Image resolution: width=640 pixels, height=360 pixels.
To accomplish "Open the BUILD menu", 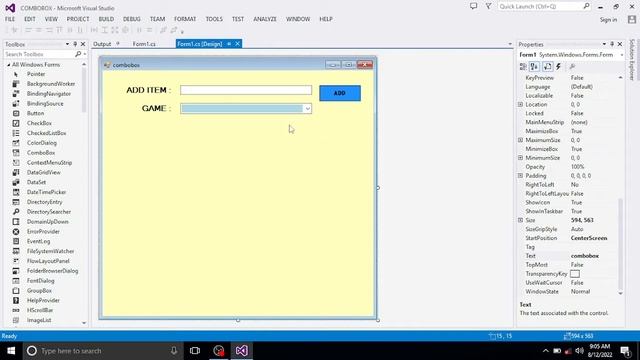I will (106, 19).
